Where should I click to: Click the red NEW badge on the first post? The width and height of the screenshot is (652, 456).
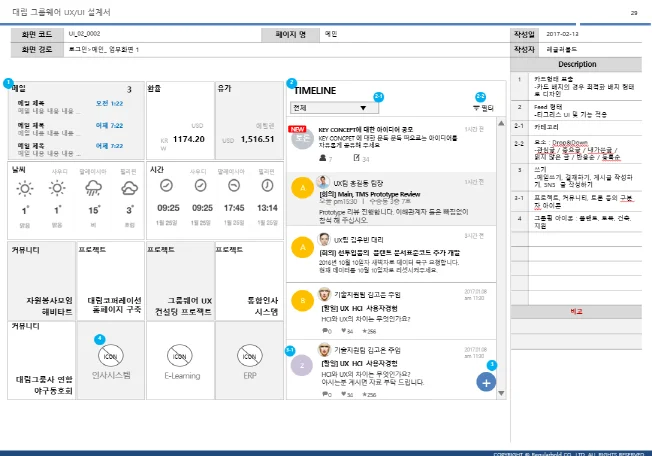[297, 129]
